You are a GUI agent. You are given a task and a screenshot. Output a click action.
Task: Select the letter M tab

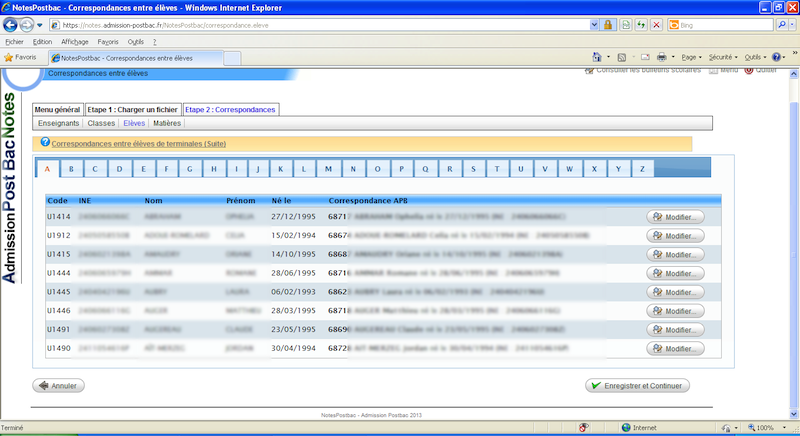(x=327, y=168)
